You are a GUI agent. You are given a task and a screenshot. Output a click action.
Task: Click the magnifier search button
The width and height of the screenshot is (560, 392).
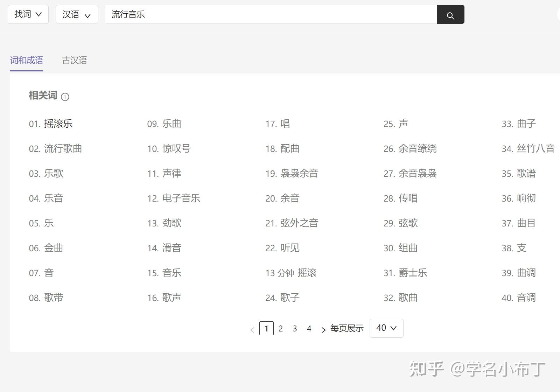pyautogui.click(x=450, y=14)
